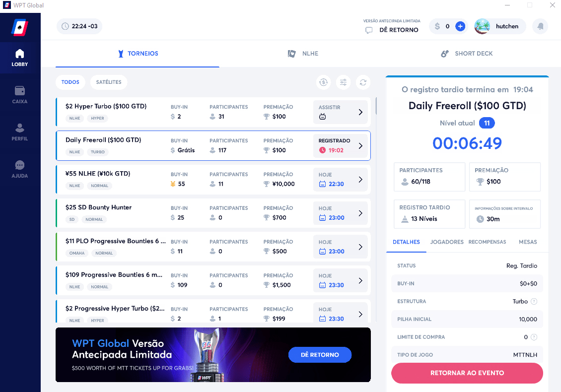
Task: Expand the ¥55 NLHE tournament arrow
Action: [360, 180]
